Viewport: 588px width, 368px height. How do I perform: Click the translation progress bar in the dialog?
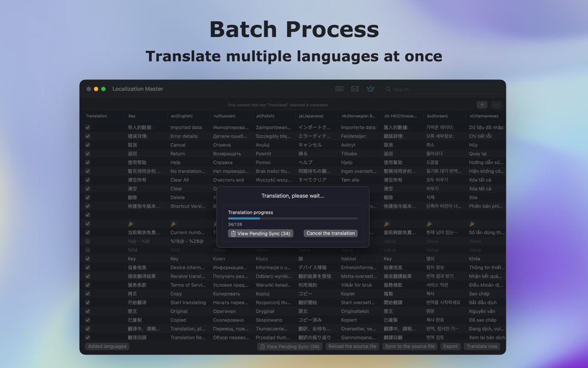point(293,218)
